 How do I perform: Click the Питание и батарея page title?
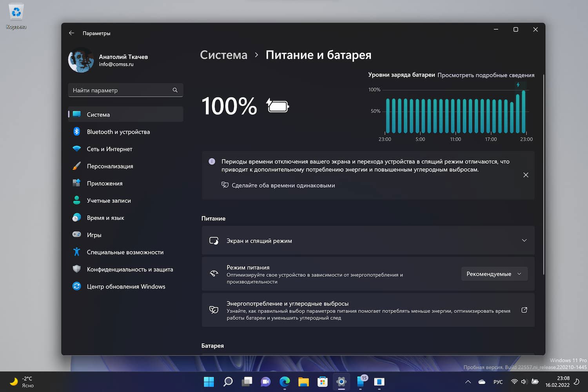(x=318, y=55)
